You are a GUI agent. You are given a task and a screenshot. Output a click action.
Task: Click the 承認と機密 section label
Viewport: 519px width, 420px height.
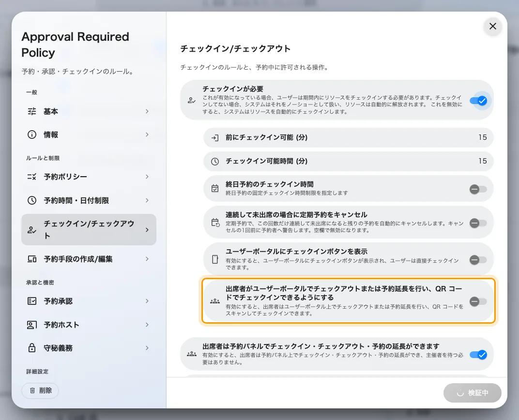[x=40, y=283]
